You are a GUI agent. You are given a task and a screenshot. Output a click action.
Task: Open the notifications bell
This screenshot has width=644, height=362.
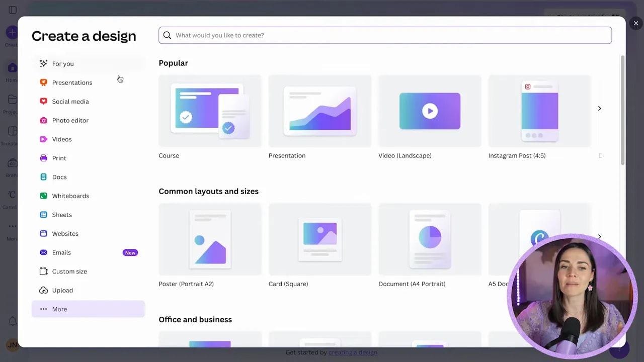[12, 321]
